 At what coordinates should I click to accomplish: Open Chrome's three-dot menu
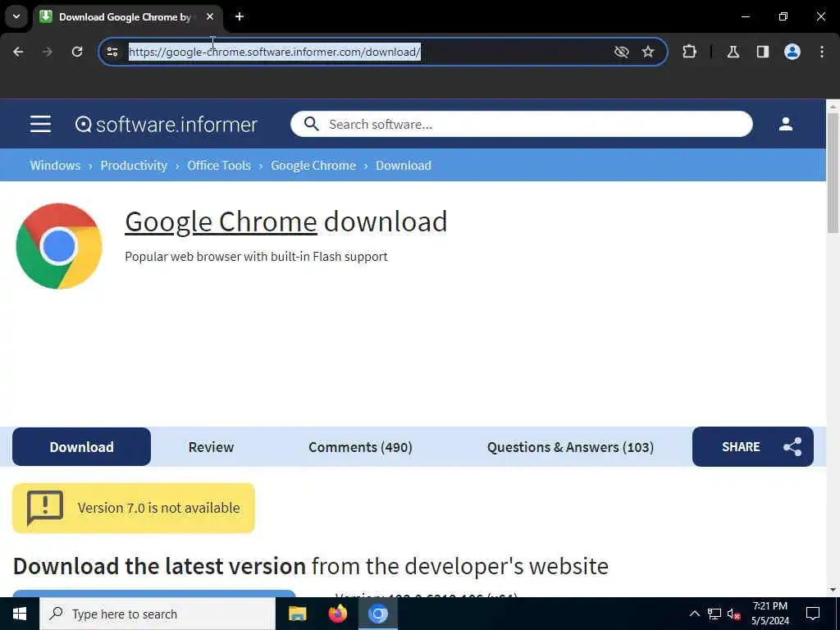822,52
